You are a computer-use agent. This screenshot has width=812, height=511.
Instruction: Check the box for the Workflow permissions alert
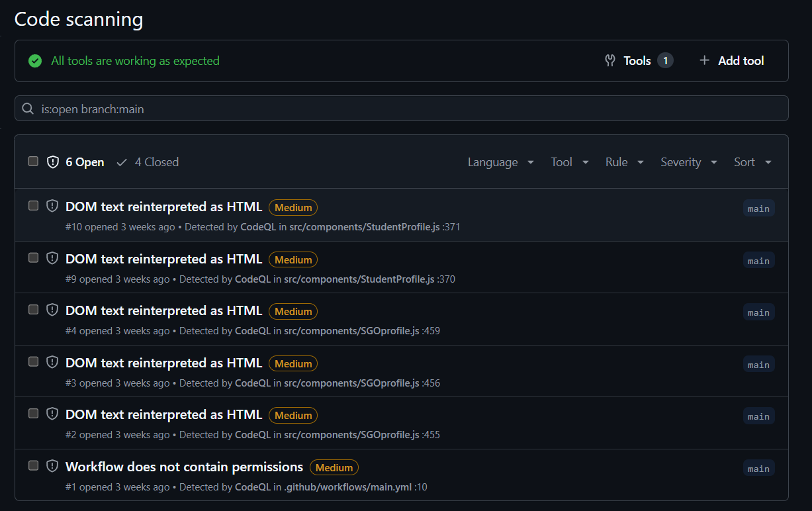(x=33, y=466)
